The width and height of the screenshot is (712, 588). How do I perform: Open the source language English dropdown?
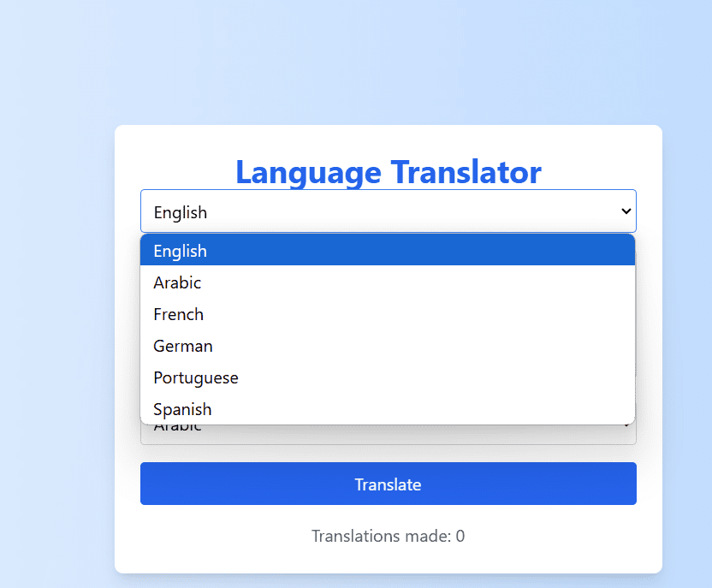click(x=389, y=211)
